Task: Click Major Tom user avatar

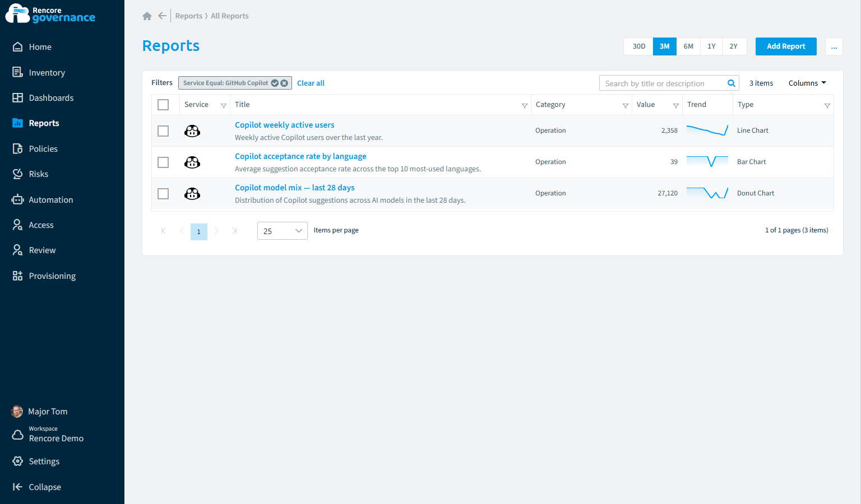Action: [17, 412]
